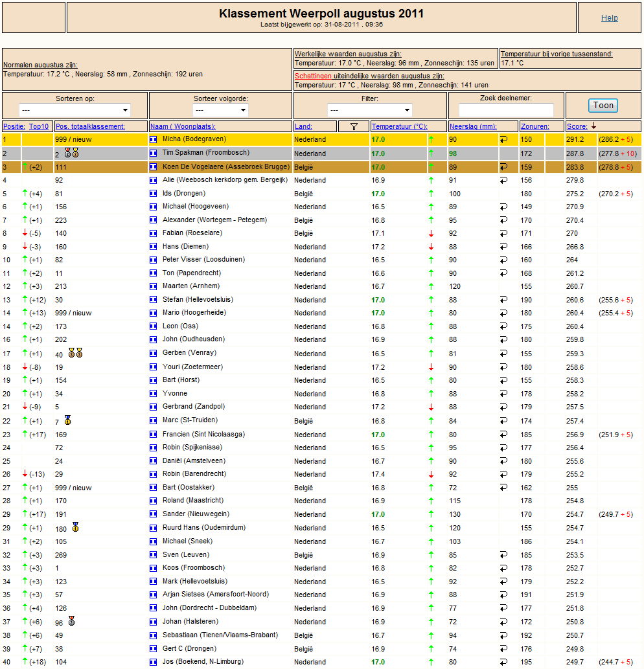Click the Top10 header link
The height and width of the screenshot is (669, 644).
(39, 126)
